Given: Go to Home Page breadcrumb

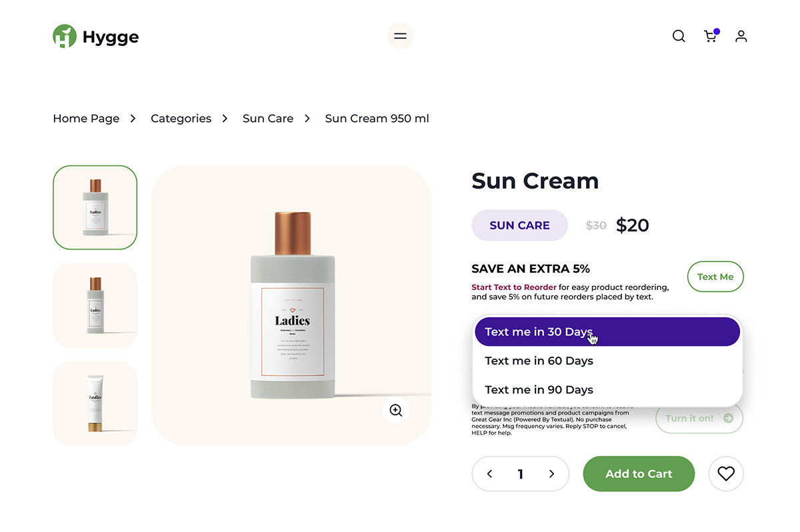Looking at the screenshot, I should 86,119.
